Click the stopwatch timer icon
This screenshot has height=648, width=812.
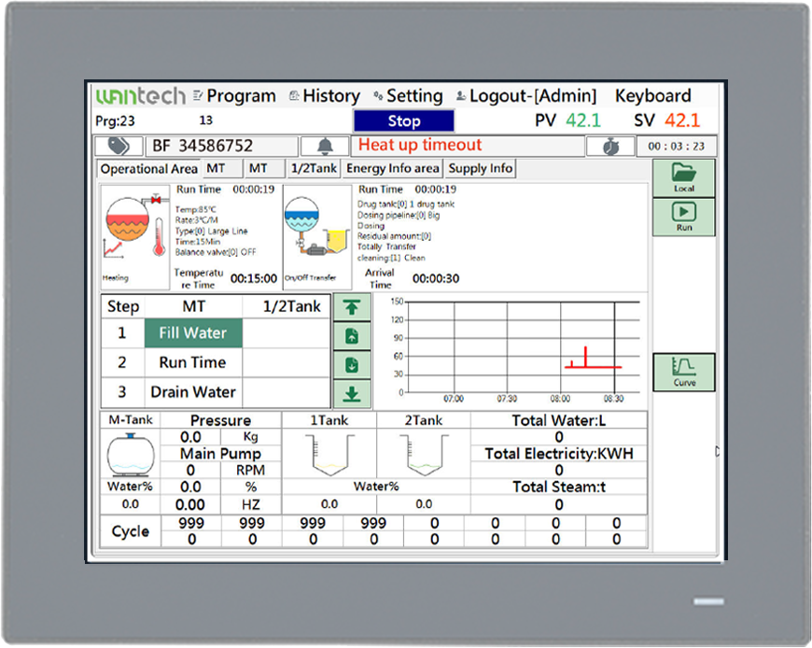[610, 146]
